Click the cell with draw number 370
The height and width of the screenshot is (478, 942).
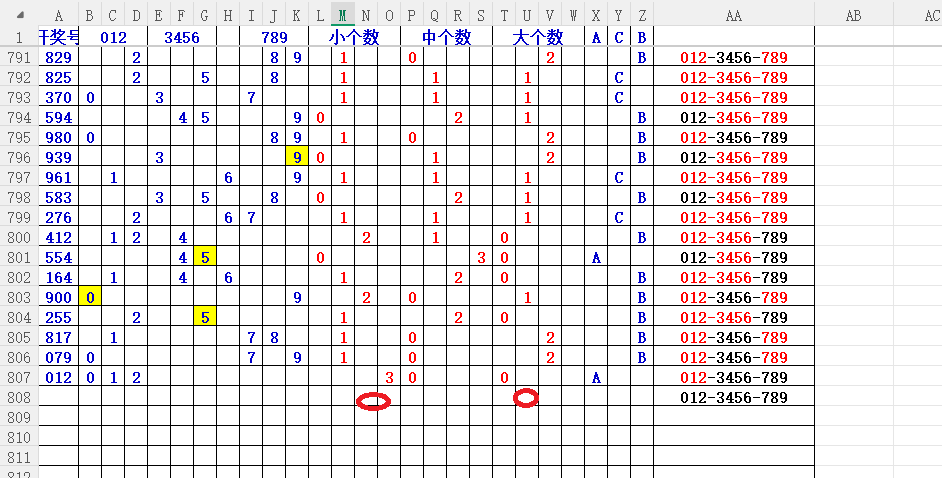pos(58,97)
